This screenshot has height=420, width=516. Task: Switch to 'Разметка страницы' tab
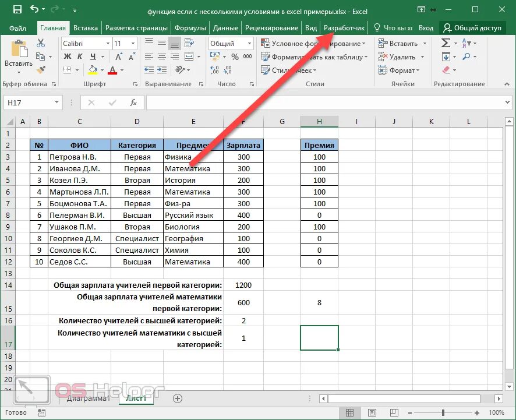point(136,28)
